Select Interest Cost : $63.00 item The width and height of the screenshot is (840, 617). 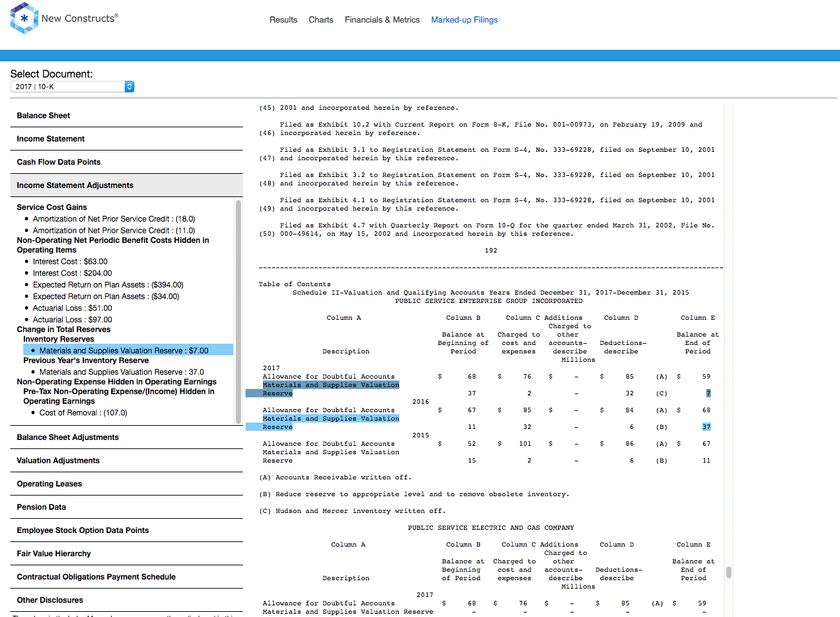tap(70, 262)
